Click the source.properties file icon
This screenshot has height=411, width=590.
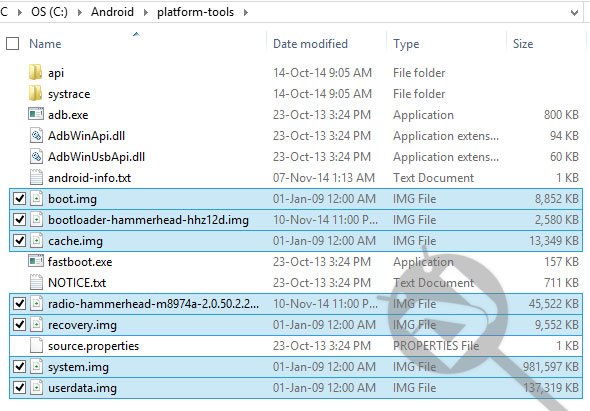click(36, 346)
